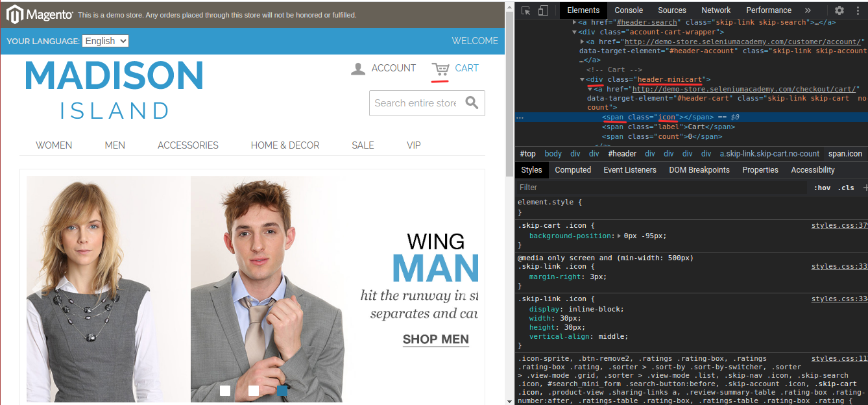Select the DevTools inspect element picker icon
This screenshot has height=405, width=868.
526,10
